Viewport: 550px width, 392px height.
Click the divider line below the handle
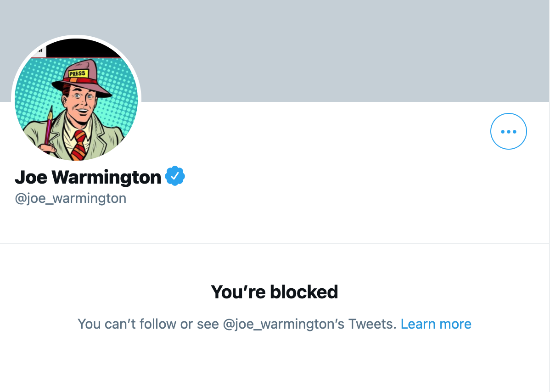tap(275, 243)
